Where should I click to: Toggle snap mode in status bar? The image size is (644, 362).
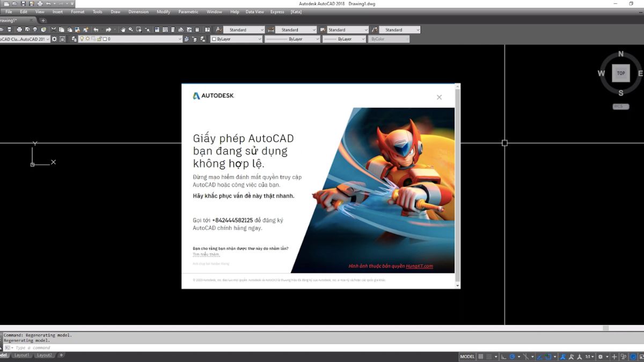[x=489, y=357]
